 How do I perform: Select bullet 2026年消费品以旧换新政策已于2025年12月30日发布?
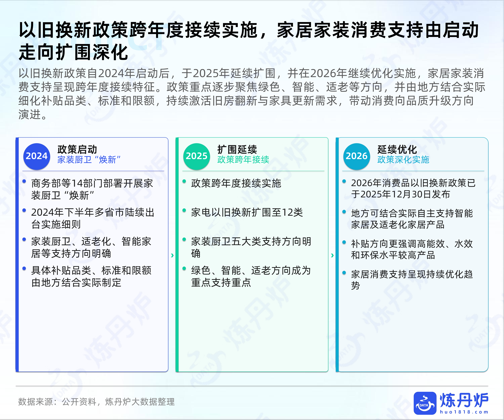[x=413, y=189]
